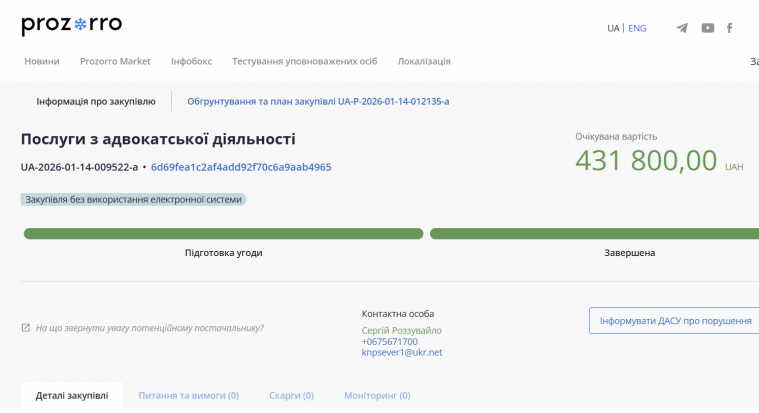Switch to Питання та вимоги tab
759x413 pixels.
click(x=189, y=396)
